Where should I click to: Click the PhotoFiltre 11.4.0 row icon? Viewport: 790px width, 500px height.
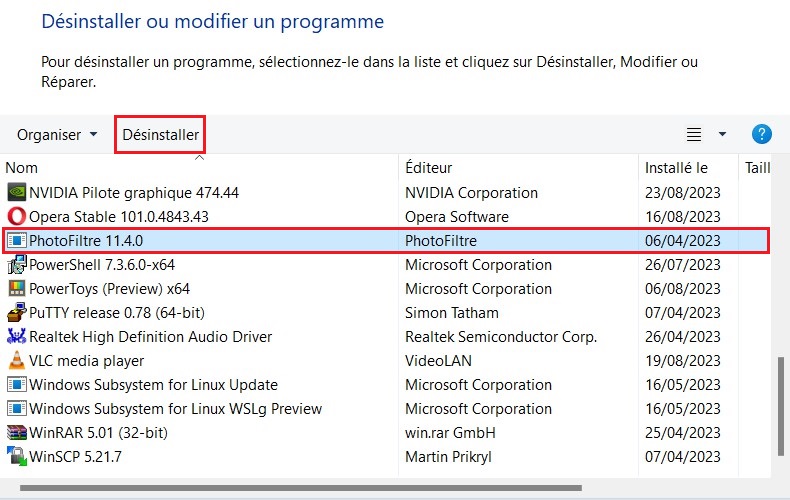(17, 240)
